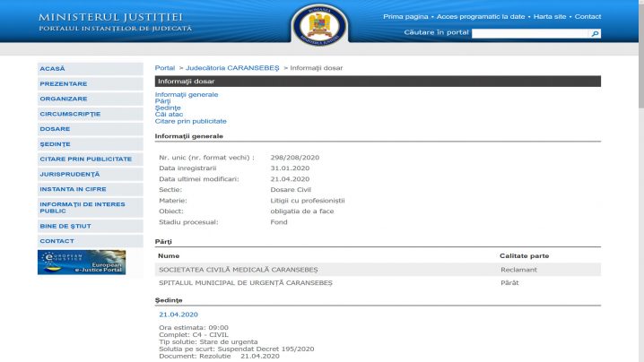Open JURISPRUDENȚĂ sidebar item

(x=91, y=175)
